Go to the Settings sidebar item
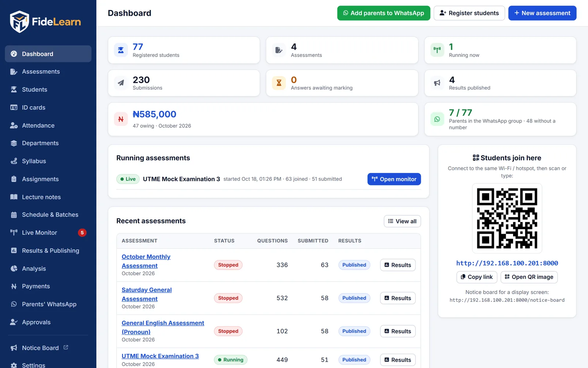Screen dimensions: 588x368 click(x=48, y=364)
